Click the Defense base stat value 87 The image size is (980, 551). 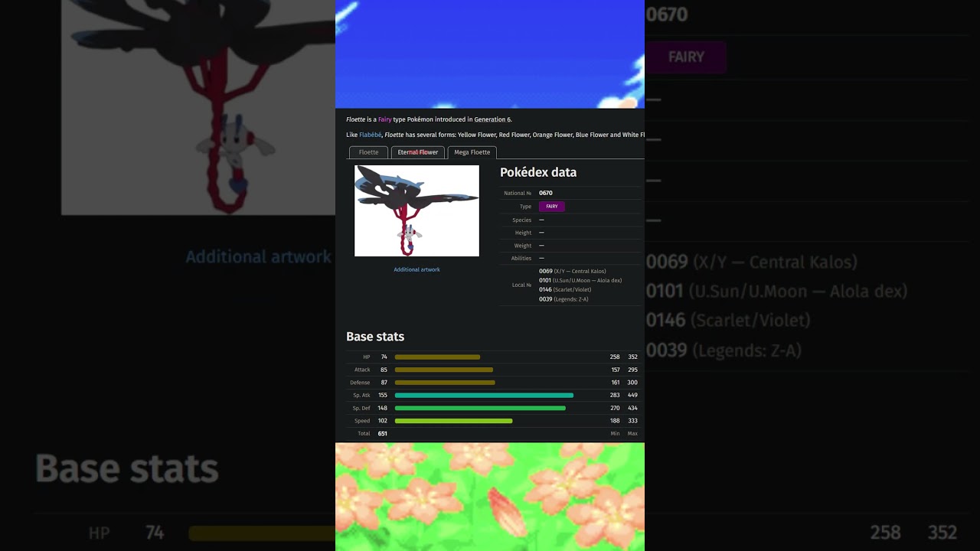[x=384, y=383]
